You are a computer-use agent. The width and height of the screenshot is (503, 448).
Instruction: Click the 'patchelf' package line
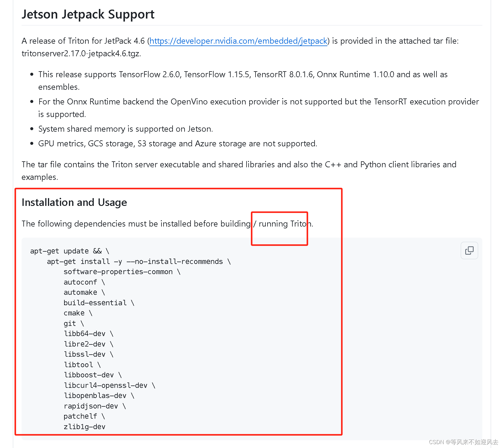coord(84,416)
